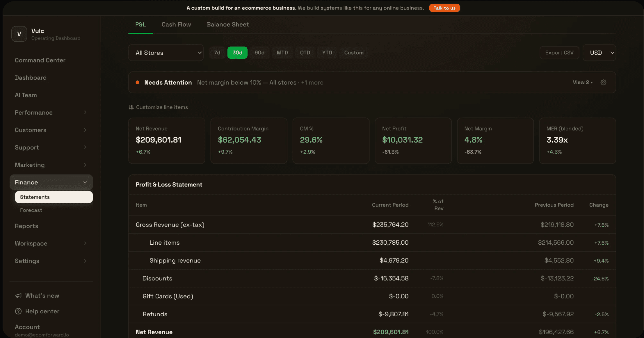The width and height of the screenshot is (644, 338).
Task: Expand the Marketing menu chevron
Action: [85, 165]
